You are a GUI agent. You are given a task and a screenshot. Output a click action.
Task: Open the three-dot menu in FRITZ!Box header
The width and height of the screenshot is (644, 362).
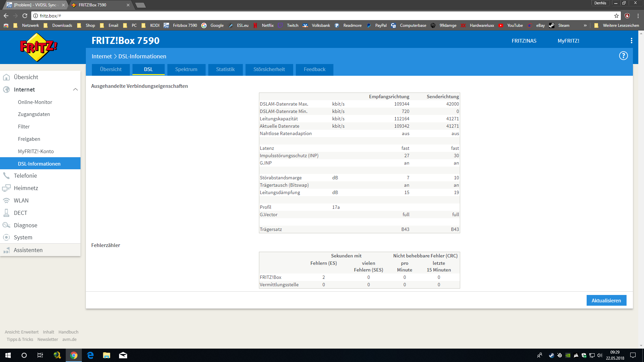tap(631, 41)
